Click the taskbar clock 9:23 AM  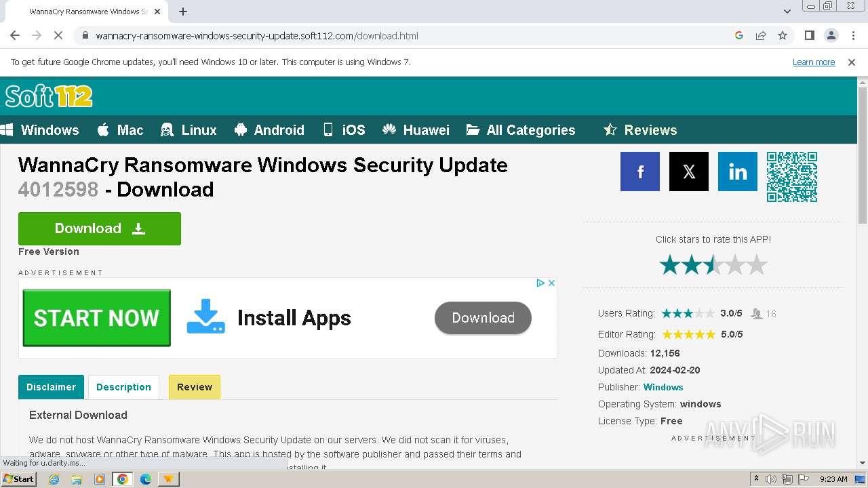click(833, 479)
